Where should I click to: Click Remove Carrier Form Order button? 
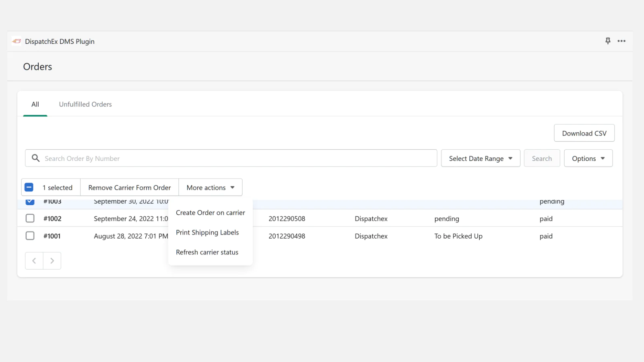tap(129, 187)
